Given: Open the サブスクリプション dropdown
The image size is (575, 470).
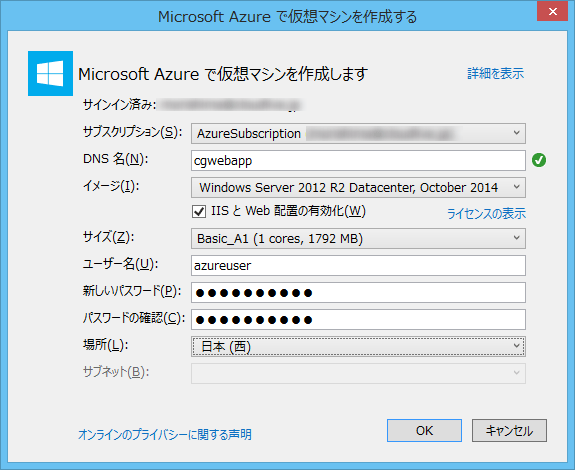Looking at the screenshot, I should 358,133.
